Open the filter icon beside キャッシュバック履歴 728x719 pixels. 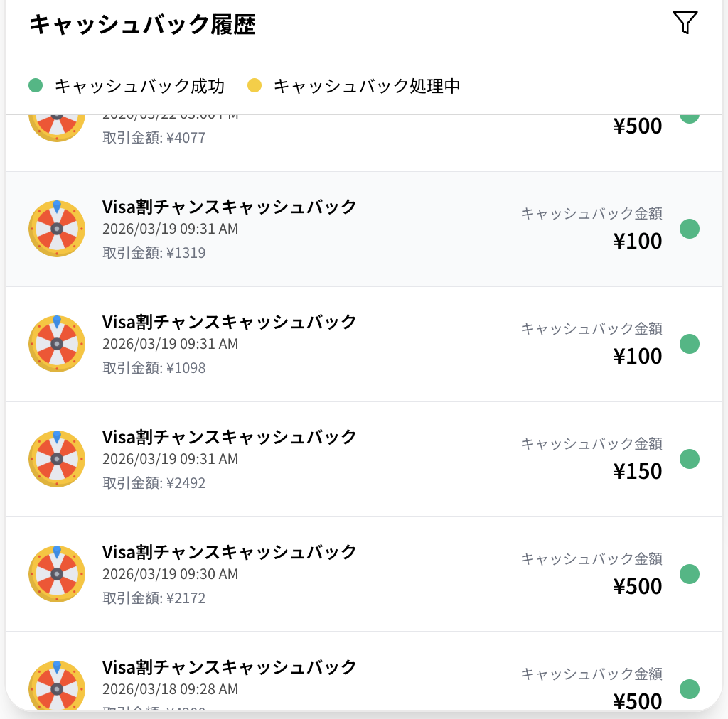click(685, 23)
